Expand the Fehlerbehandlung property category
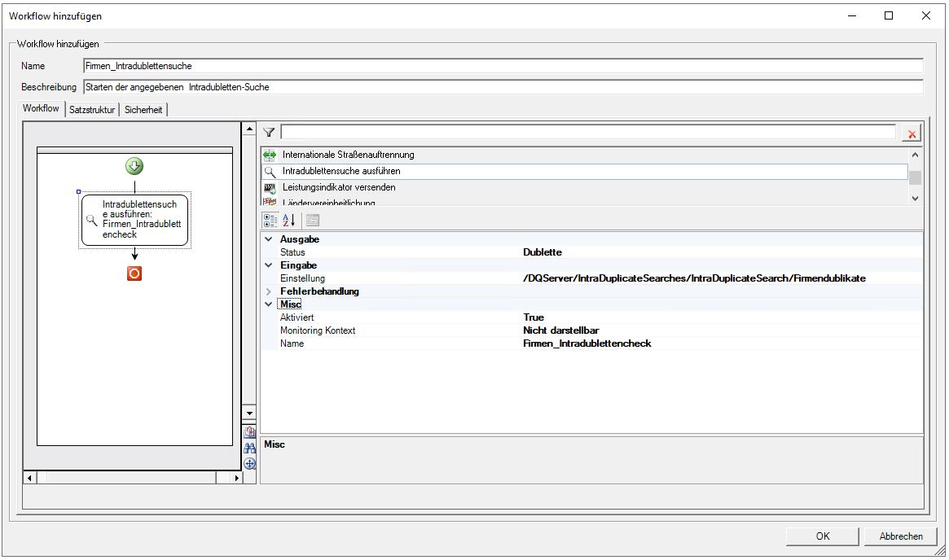Image resolution: width=949 pixels, height=560 pixels. pyautogui.click(x=269, y=291)
